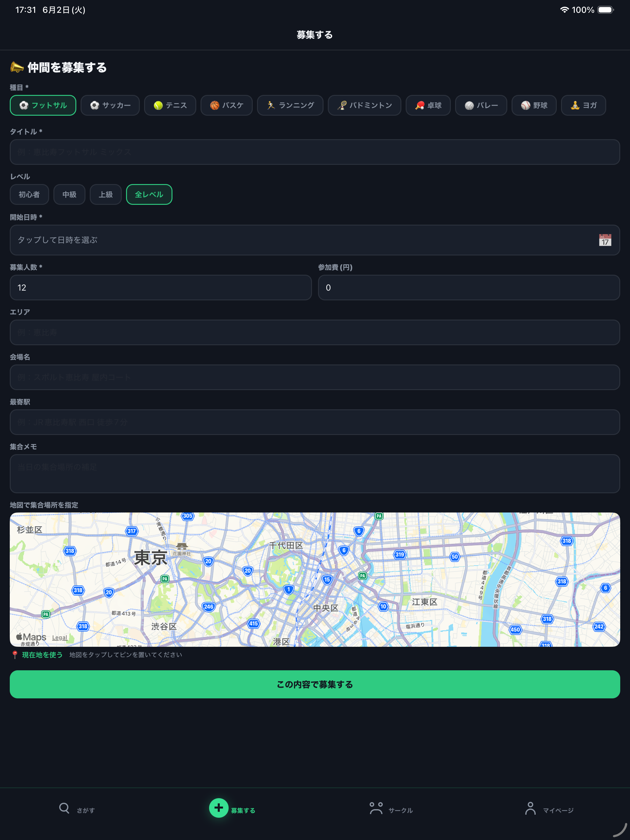Set level to 初心者
The height and width of the screenshot is (840, 630).
[29, 194]
